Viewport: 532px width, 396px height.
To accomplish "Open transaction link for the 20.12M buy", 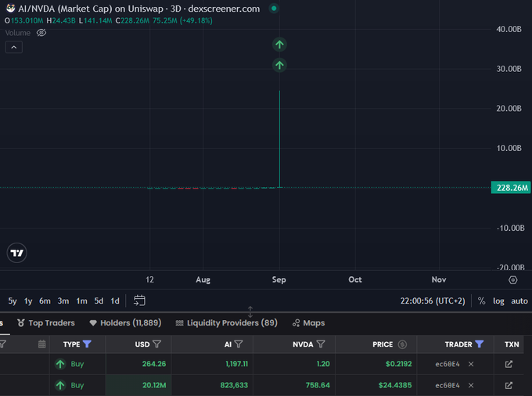I will pyautogui.click(x=509, y=386).
